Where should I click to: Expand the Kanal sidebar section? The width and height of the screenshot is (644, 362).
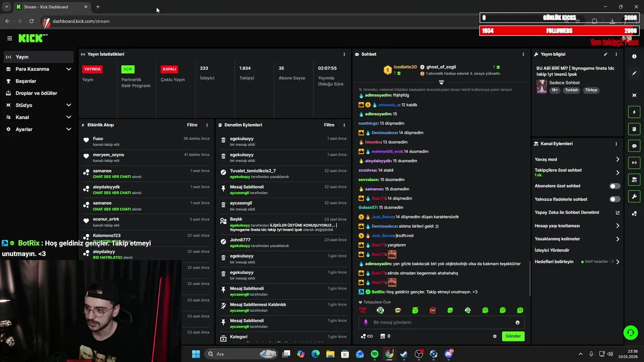click(x=38, y=117)
